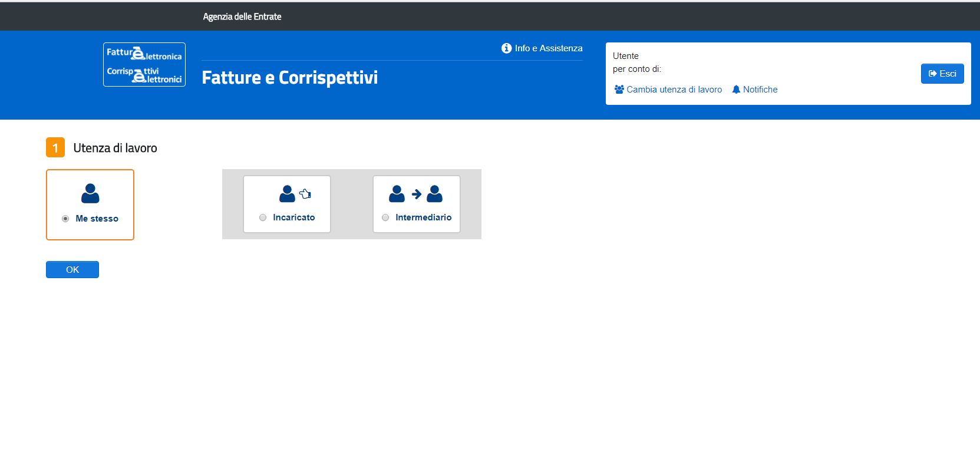Choose the Intermediario radio button
The height and width of the screenshot is (449, 980).
[385, 217]
